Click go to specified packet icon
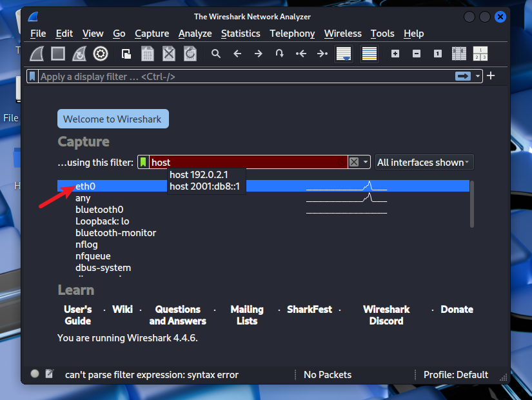 [x=279, y=54]
